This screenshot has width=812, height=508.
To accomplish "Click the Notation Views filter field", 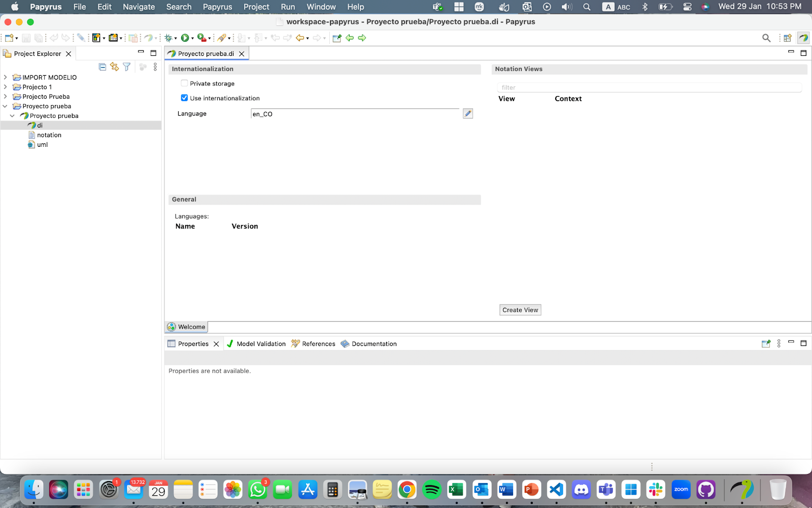I will tap(649, 87).
